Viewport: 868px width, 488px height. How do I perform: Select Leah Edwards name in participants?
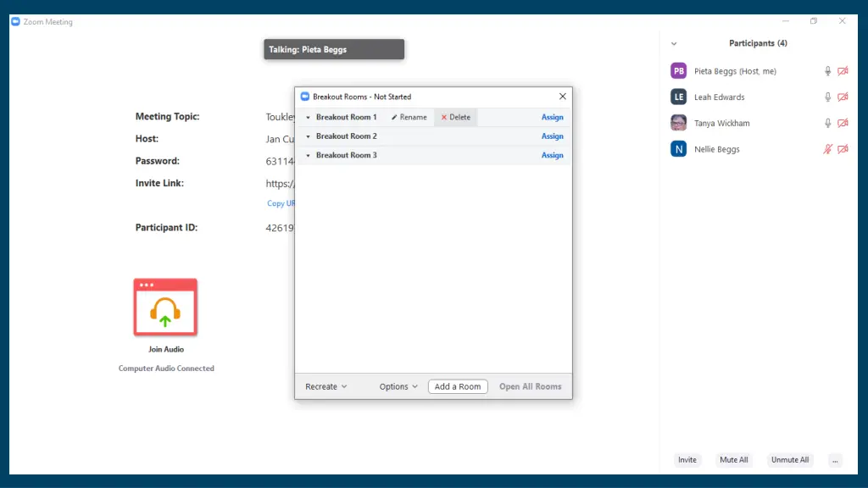(719, 97)
